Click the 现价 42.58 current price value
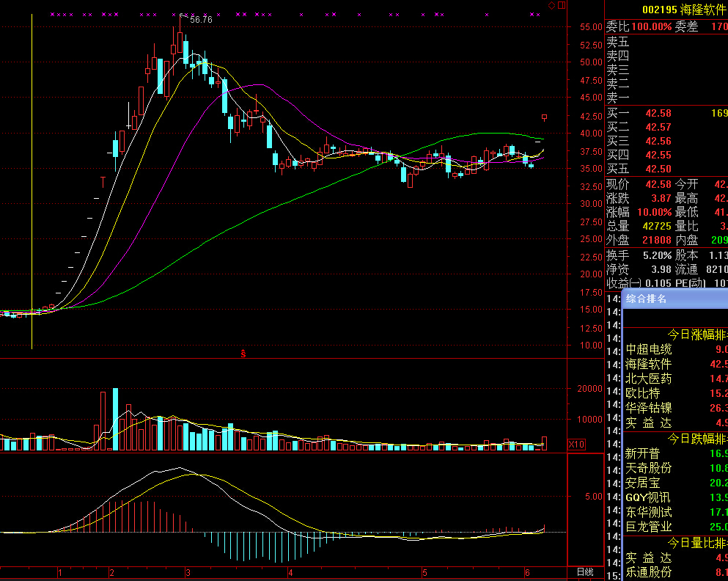Image resolution: width=728 pixels, height=581 pixels. point(658,184)
